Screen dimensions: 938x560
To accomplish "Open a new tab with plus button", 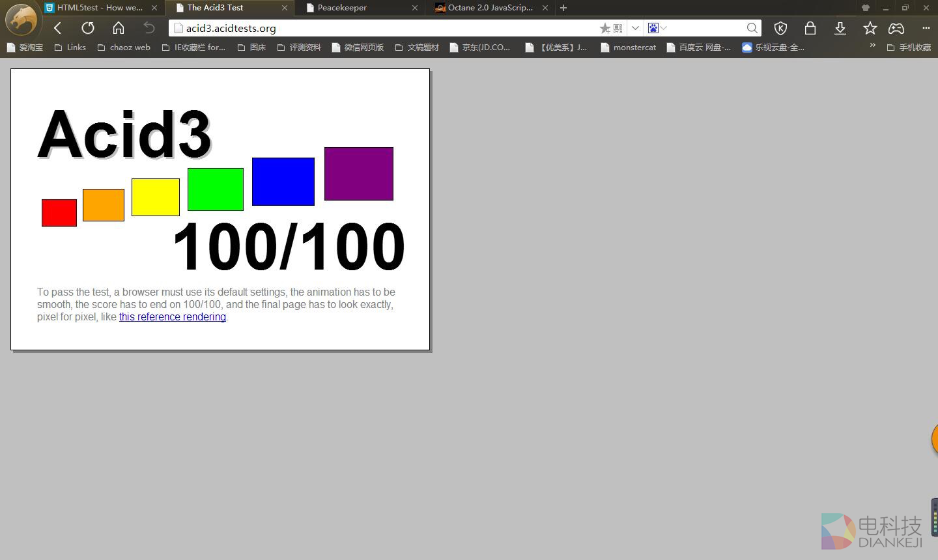I will pos(563,8).
